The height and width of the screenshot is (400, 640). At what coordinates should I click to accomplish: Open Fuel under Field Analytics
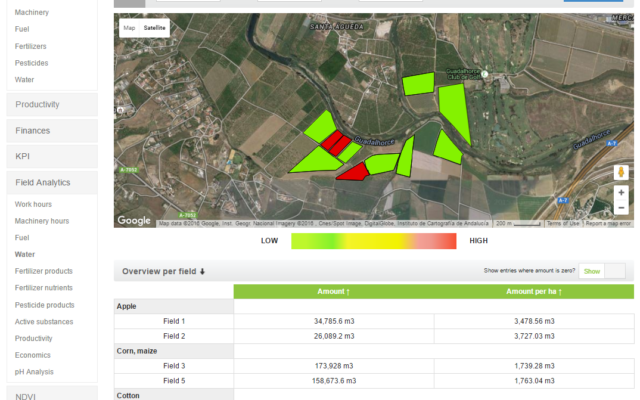pos(22,238)
